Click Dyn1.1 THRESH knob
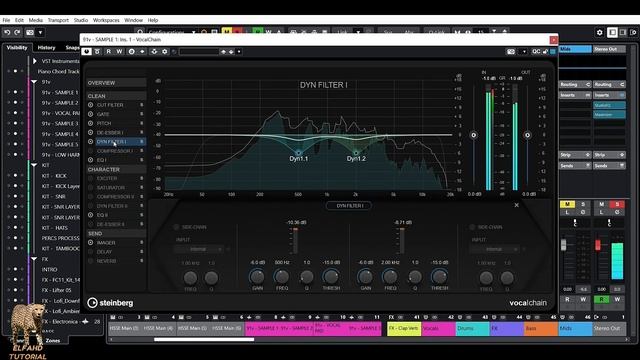Viewport: 640px width, 360px height. [331, 277]
